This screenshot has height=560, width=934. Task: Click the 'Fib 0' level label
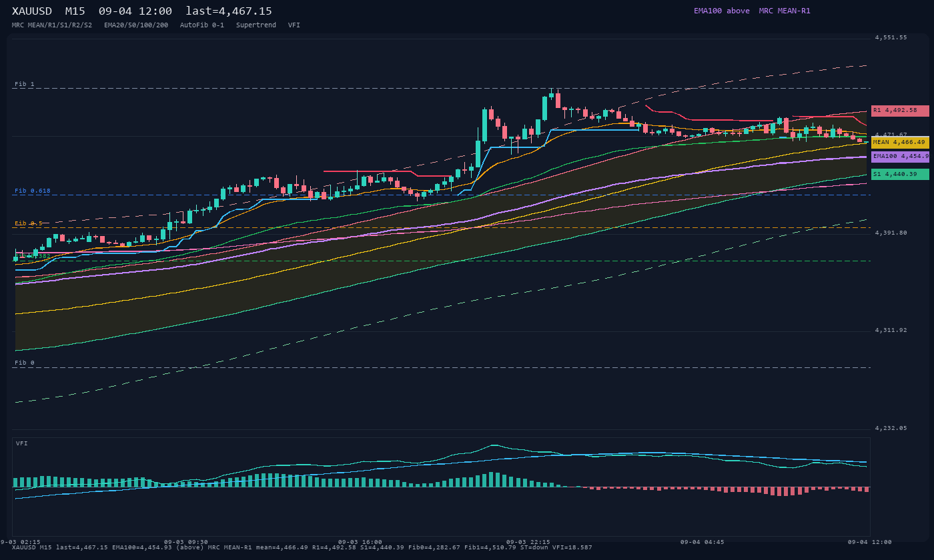click(25, 363)
